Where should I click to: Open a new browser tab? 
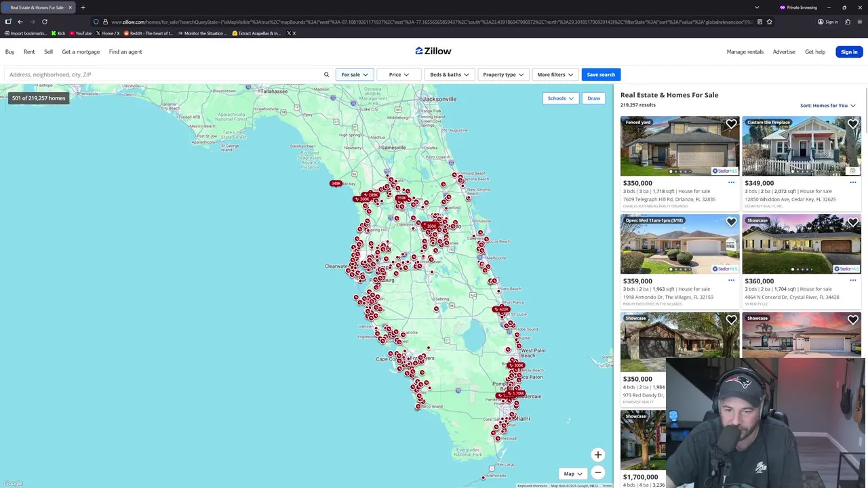[x=83, y=7]
